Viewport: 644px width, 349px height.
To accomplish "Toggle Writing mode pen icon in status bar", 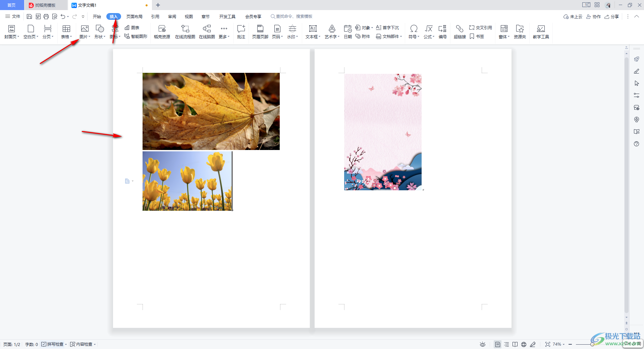I will click(533, 344).
